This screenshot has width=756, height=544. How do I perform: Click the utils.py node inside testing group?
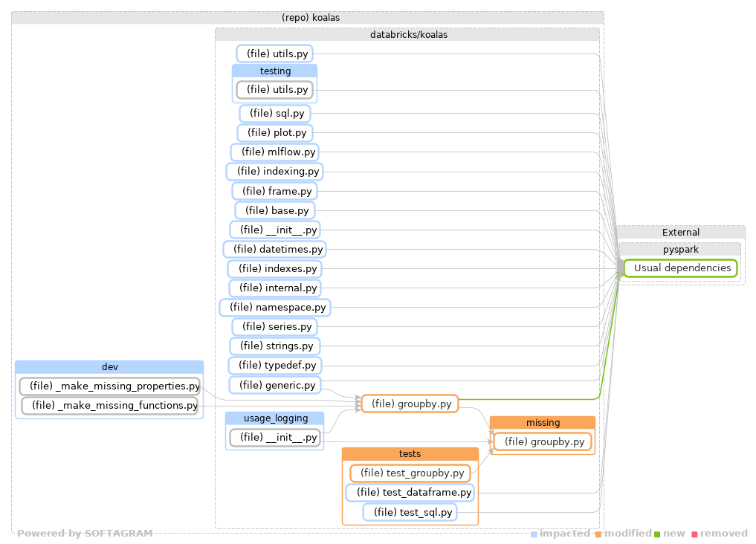(274, 89)
